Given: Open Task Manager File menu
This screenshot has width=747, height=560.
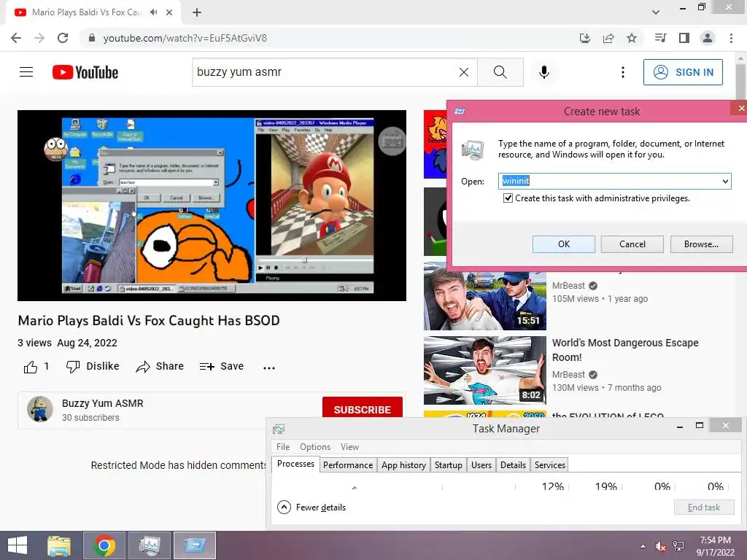Looking at the screenshot, I should (x=283, y=447).
